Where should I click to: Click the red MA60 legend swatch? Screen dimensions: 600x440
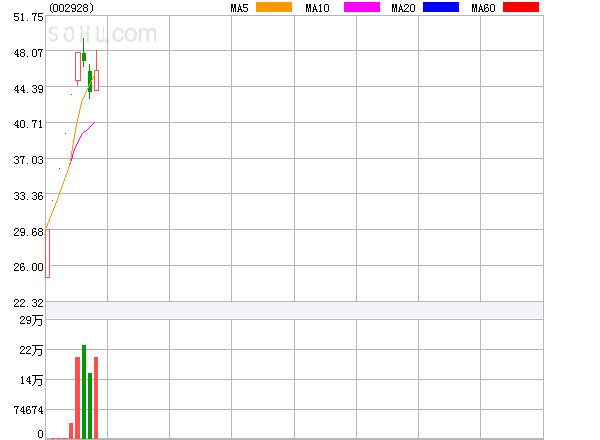pyautogui.click(x=521, y=7)
